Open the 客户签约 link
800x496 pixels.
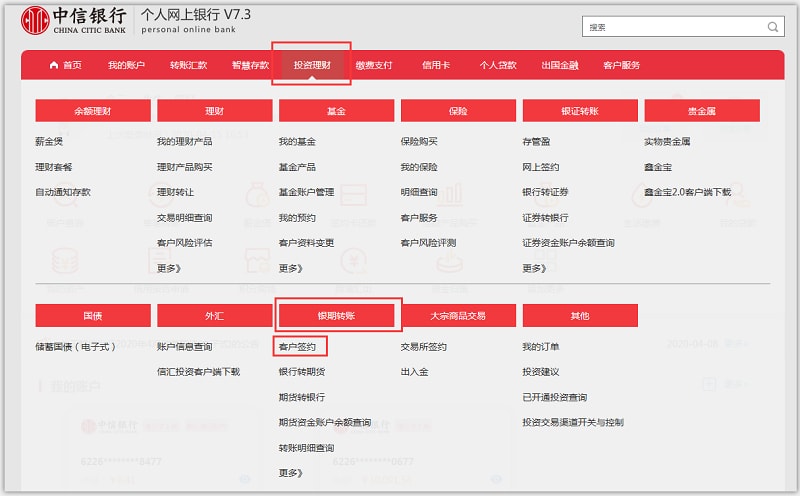click(x=299, y=347)
